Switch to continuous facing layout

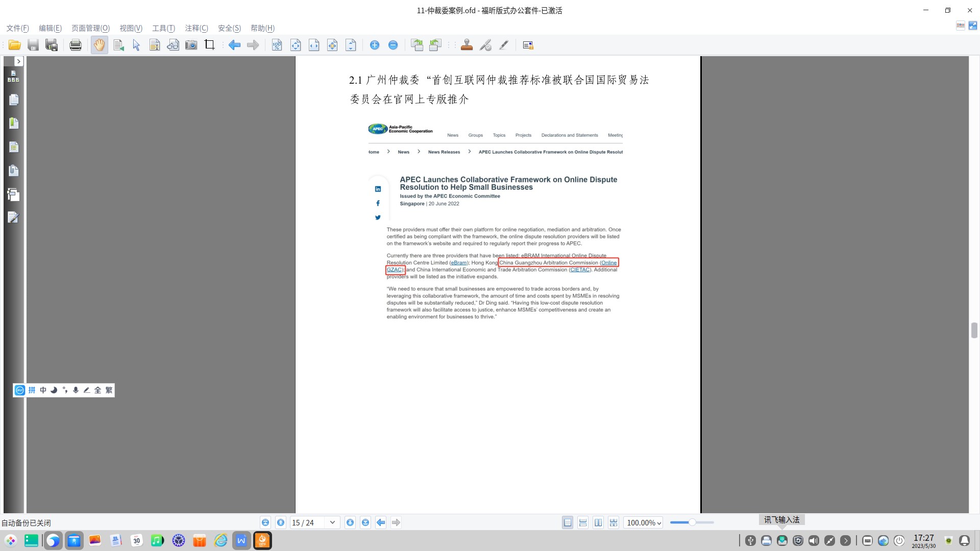pyautogui.click(x=614, y=522)
